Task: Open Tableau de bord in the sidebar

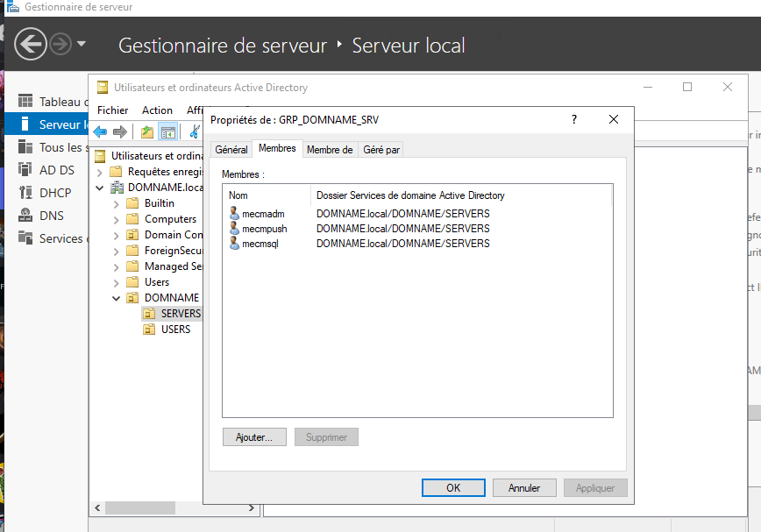Action: [61, 102]
